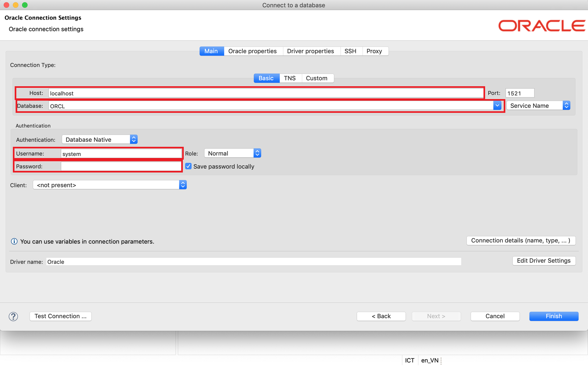Click the Oracle logo

541,26
